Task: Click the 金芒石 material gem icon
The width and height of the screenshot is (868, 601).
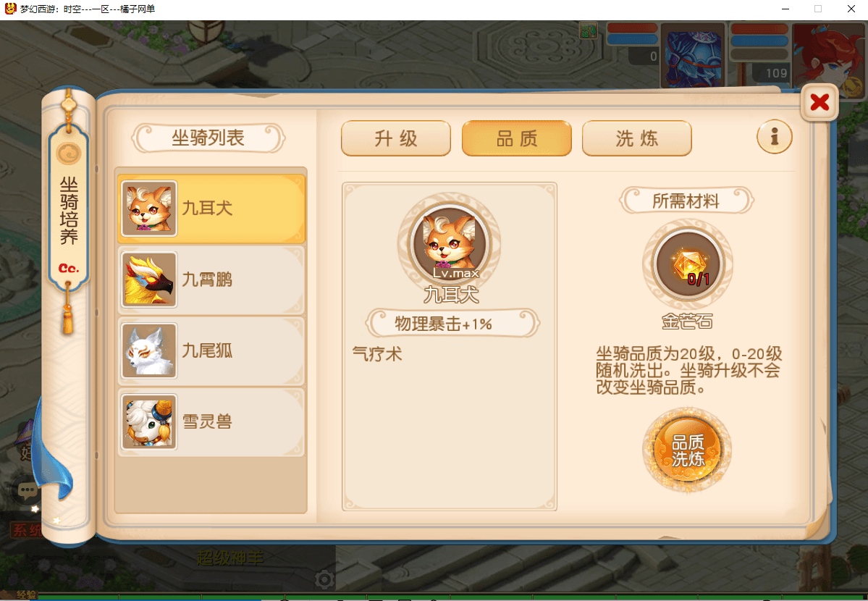Action: click(x=688, y=265)
